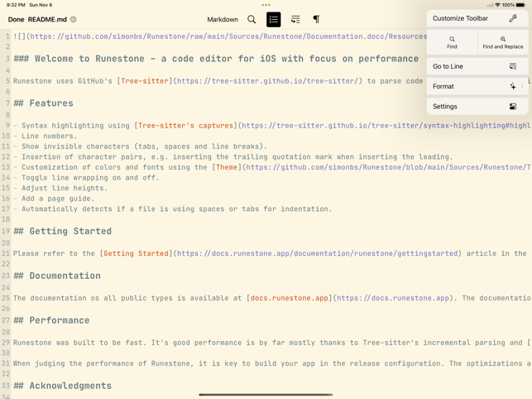532x399 pixels.
Task: Tap the search magnifier in toolbar
Action: click(x=252, y=19)
